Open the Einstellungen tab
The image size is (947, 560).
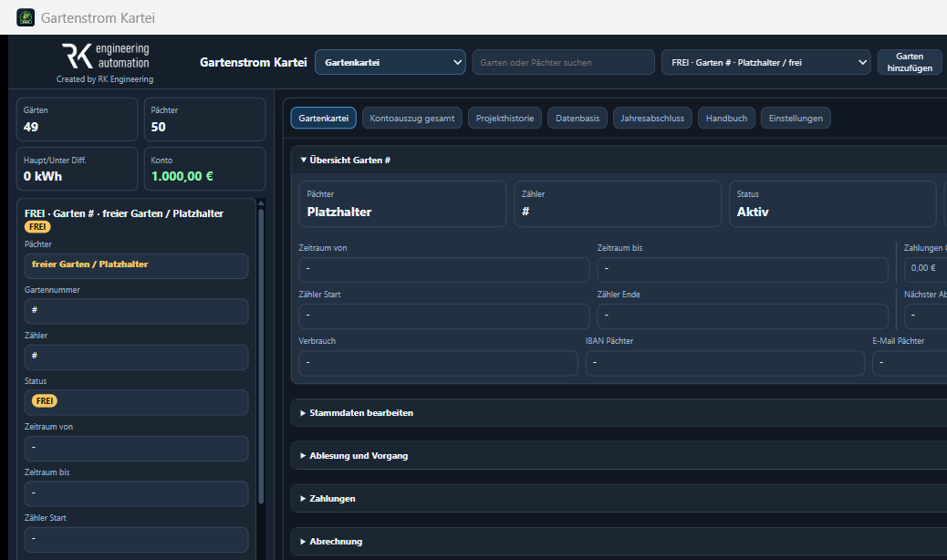(x=796, y=119)
